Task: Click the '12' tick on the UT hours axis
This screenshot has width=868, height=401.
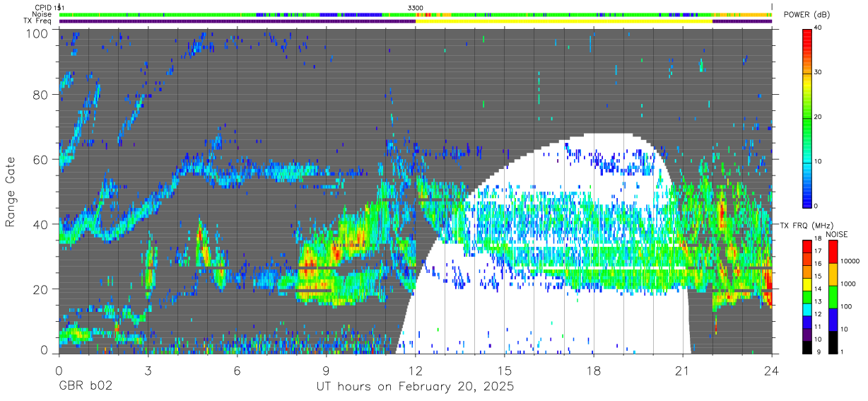Action: (x=415, y=370)
